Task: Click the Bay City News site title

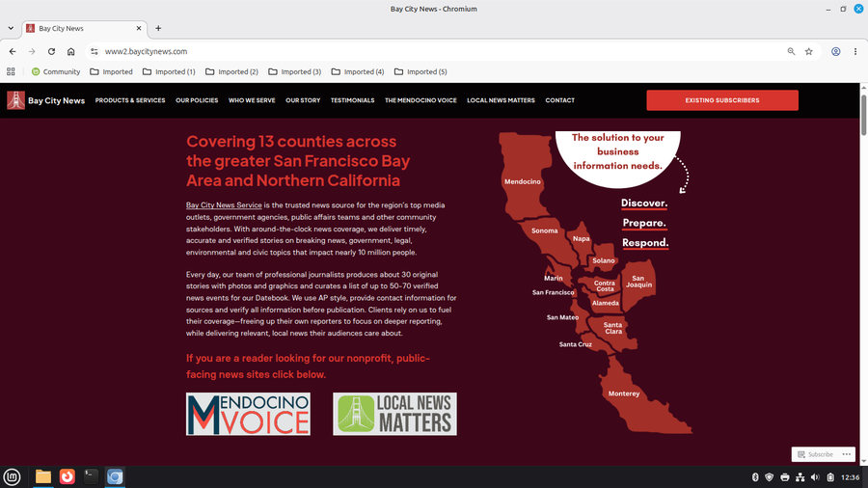Action: [57, 100]
